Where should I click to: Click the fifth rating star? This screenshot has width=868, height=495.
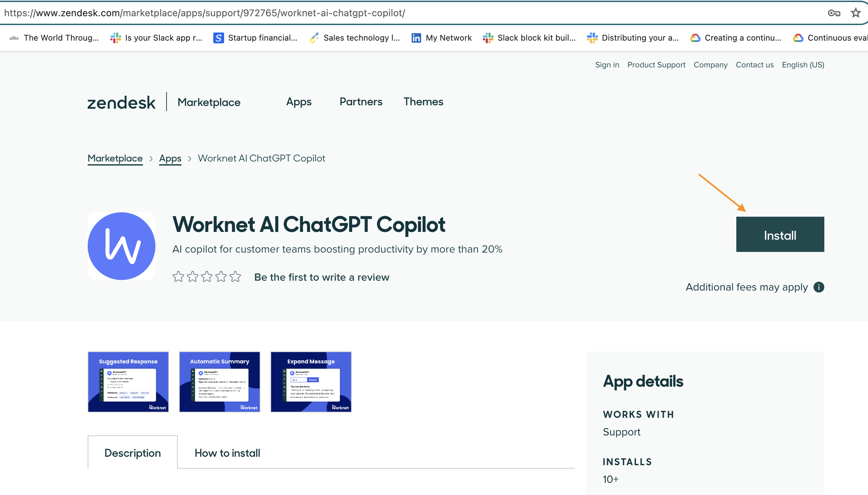tap(235, 277)
